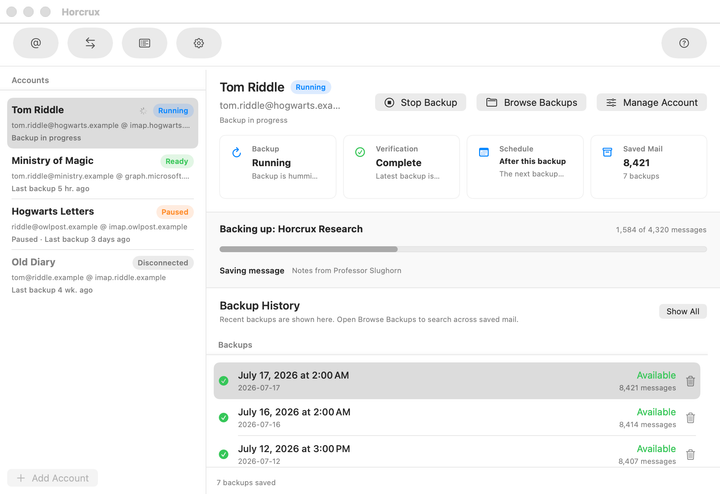Click the sliders icon in Manage Account
The image size is (720, 494).
[611, 102]
